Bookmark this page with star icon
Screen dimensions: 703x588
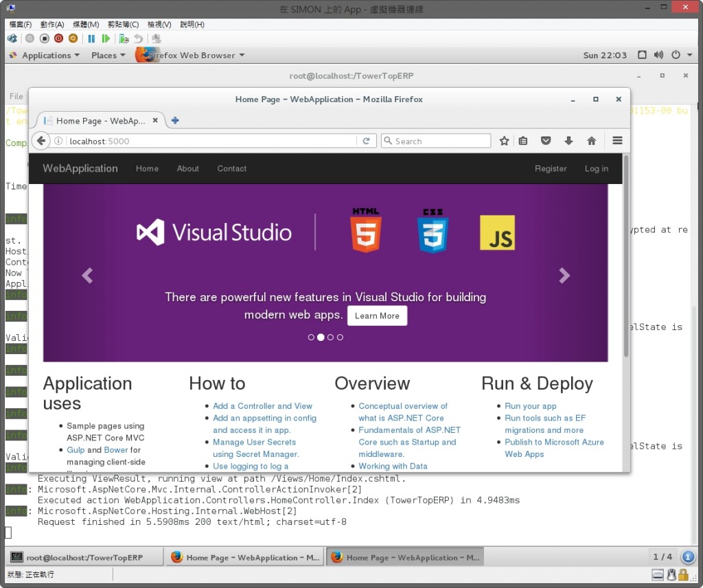click(504, 141)
